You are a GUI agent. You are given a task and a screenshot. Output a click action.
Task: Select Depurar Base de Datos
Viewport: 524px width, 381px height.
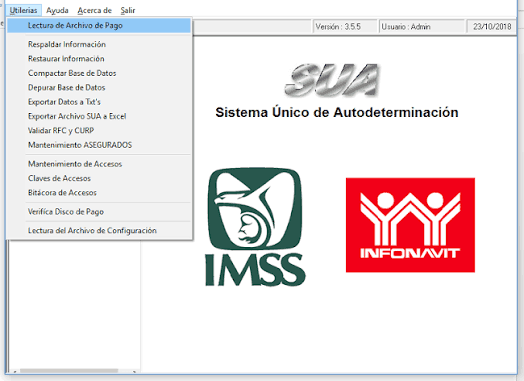(x=99, y=87)
